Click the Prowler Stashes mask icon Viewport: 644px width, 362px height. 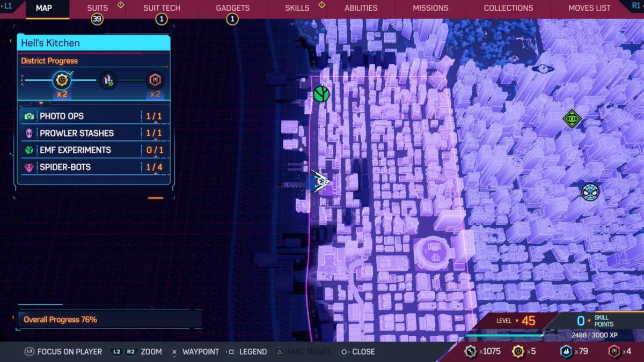click(28, 133)
